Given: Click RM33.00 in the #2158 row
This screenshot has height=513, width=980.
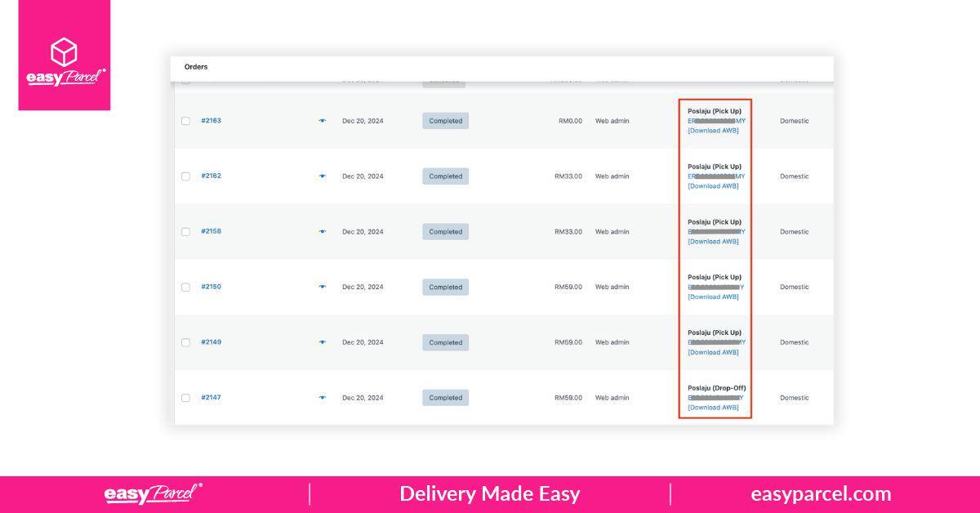Looking at the screenshot, I should pyautogui.click(x=568, y=232).
